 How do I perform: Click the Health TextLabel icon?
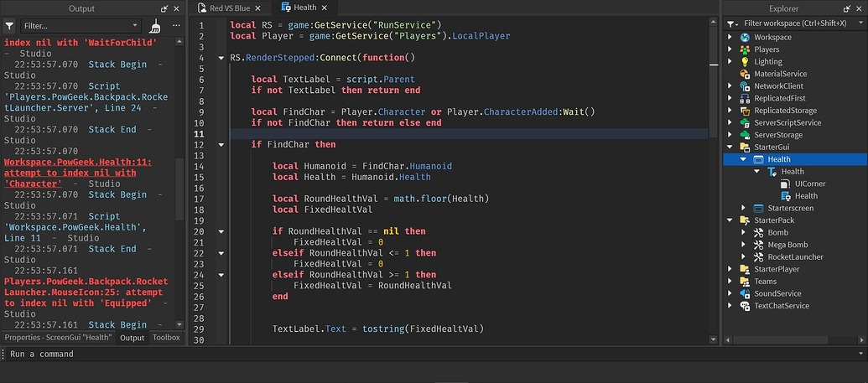772,172
